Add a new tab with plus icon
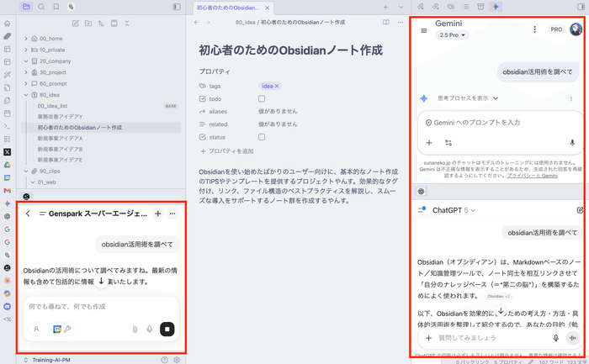 (x=385, y=7)
